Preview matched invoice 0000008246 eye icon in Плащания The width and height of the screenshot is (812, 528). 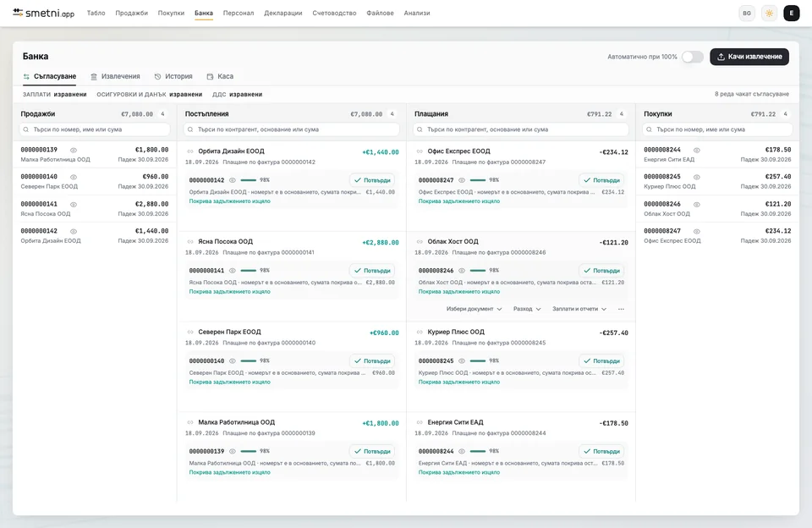click(x=462, y=271)
